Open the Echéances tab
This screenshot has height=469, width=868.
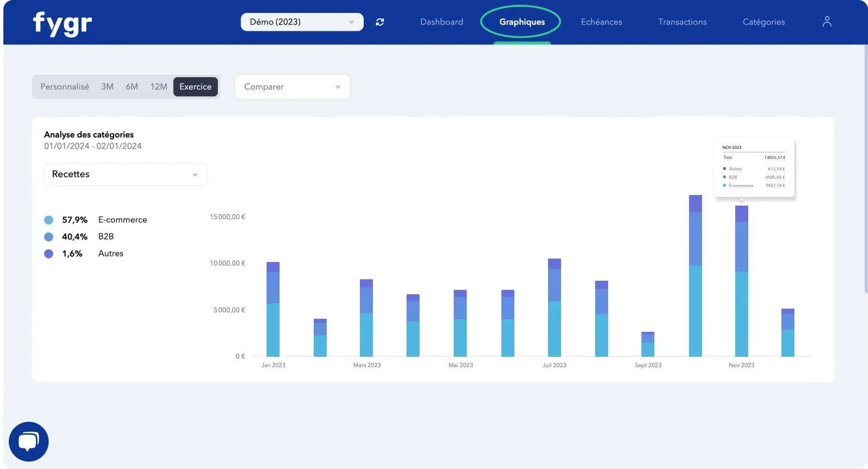[x=601, y=22]
